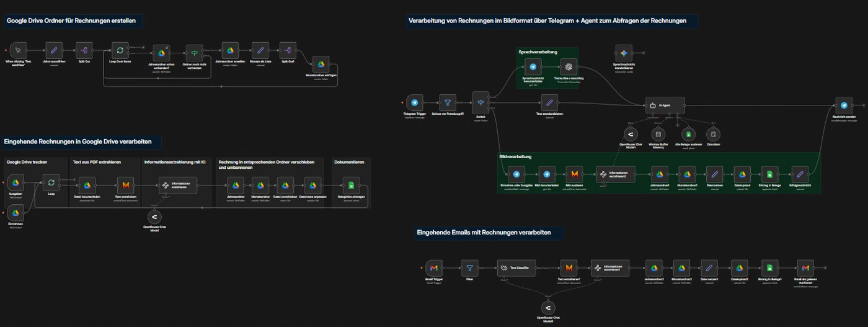Select the Text extrahieren1 node
868x327 pixels.
point(569,268)
